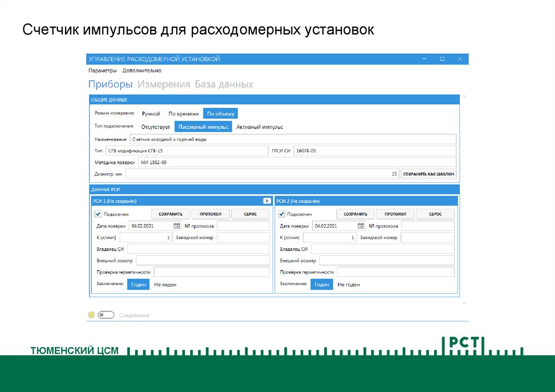Click the yellow connection status indicator
555x392 pixels.
pos(91,315)
